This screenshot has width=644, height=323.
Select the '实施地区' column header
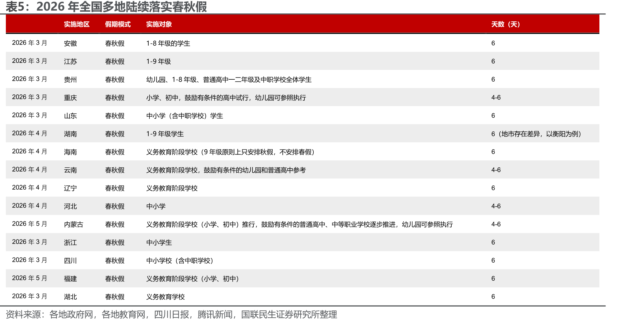click(77, 24)
